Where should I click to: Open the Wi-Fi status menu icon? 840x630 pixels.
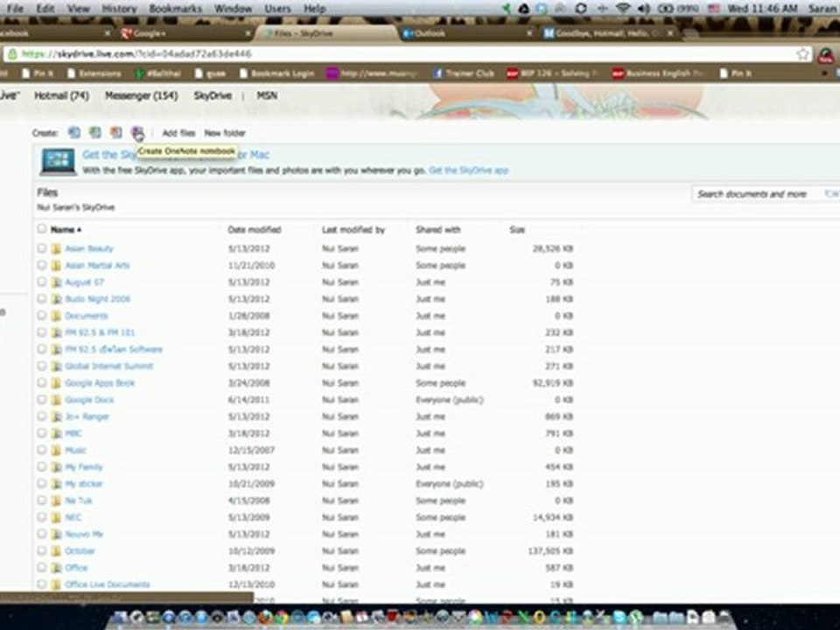pos(622,9)
